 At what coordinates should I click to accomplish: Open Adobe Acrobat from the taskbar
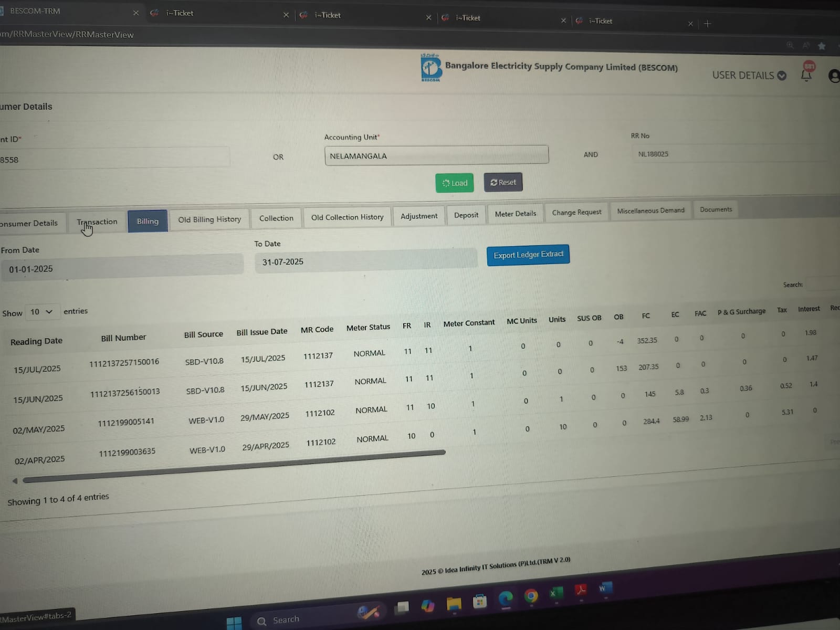(x=581, y=591)
